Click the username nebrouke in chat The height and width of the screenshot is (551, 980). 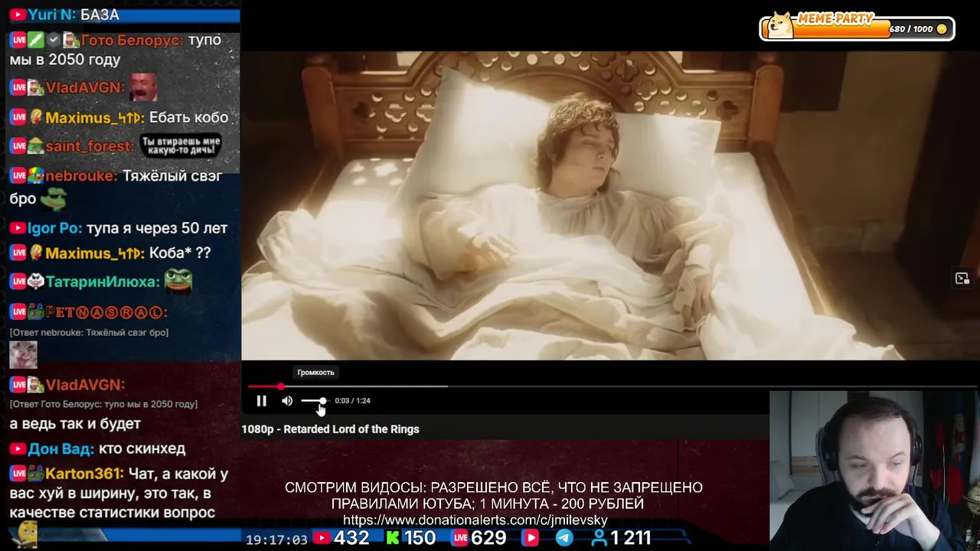coord(81,176)
